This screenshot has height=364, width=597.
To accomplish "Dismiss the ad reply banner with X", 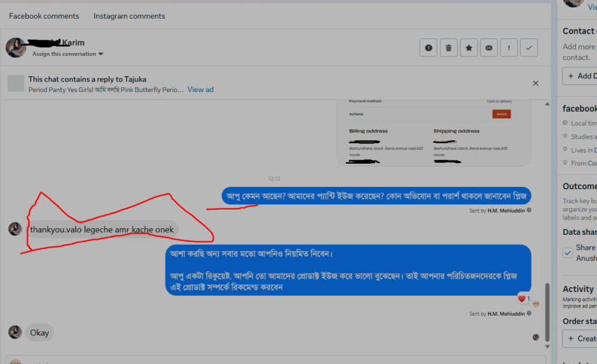I will pyautogui.click(x=536, y=83).
